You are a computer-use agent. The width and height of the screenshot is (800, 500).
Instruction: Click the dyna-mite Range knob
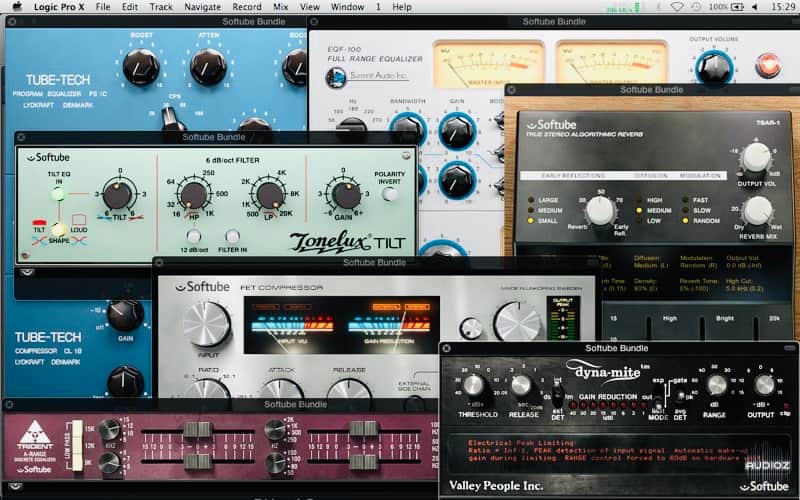[716, 385]
